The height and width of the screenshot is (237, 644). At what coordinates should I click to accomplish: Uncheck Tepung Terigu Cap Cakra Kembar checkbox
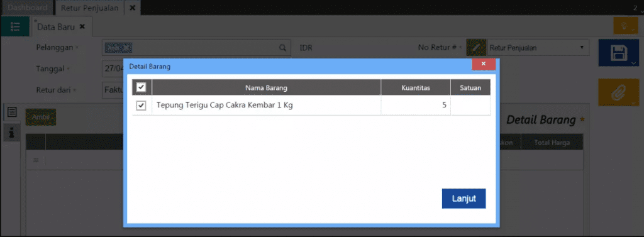(141, 106)
